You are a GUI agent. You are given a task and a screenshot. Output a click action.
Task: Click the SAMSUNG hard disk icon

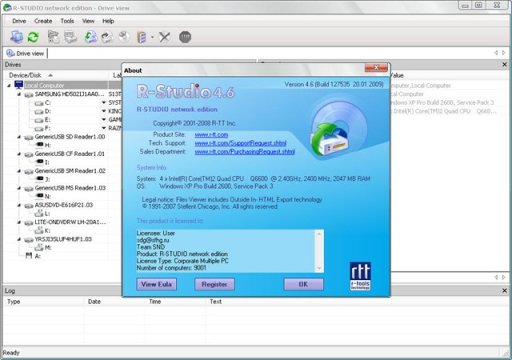coord(29,95)
